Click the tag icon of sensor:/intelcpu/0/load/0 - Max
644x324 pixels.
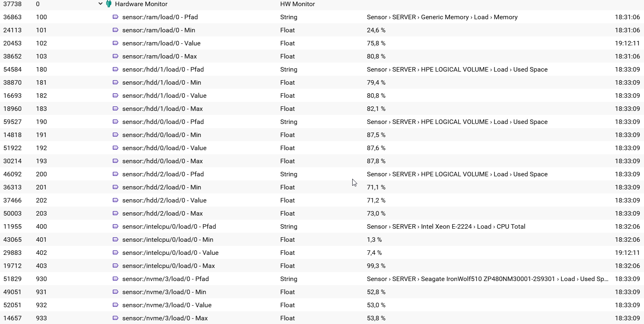click(x=116, y=266)
